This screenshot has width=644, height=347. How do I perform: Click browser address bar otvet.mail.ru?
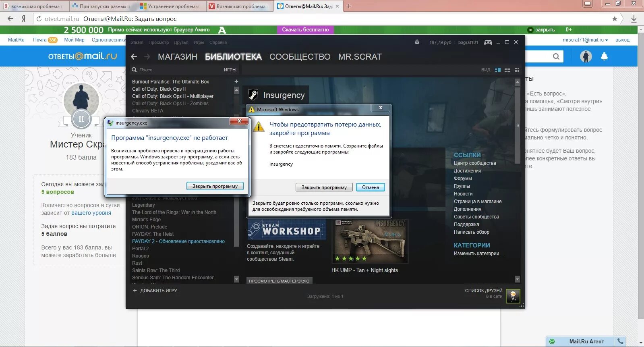click(322, 19)
